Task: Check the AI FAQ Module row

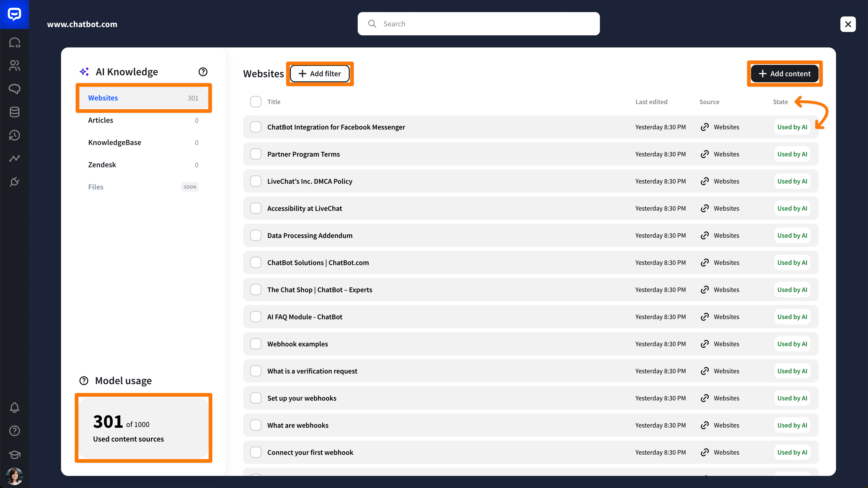Action: [256, 317]
